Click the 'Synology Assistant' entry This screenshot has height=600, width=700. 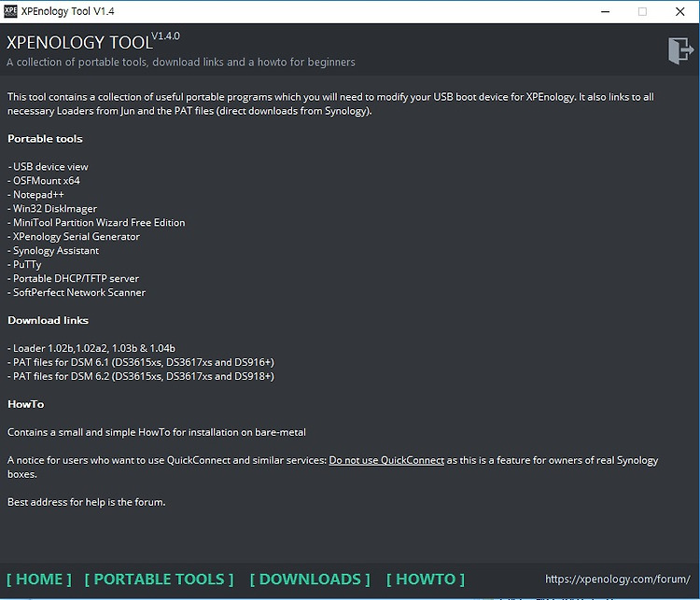click(53, 250)
